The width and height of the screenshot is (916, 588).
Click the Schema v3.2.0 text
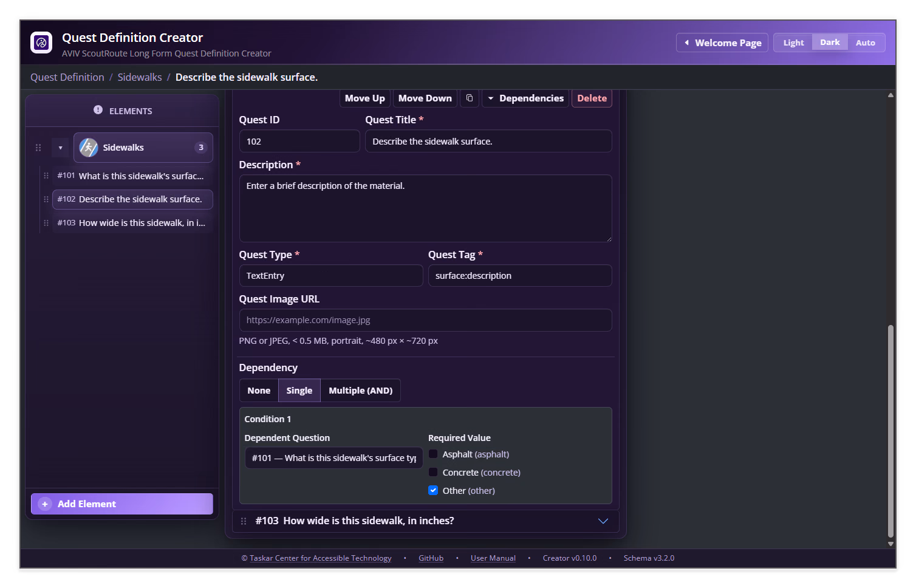tap(649, 558)
